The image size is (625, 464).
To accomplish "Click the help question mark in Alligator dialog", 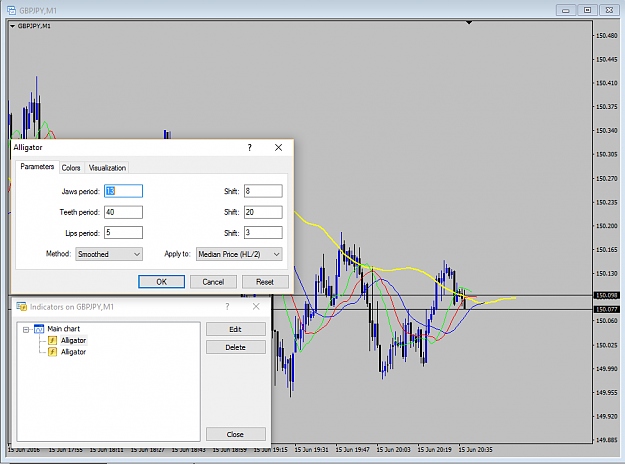I will pyautogui.click(x=250, y=147).
